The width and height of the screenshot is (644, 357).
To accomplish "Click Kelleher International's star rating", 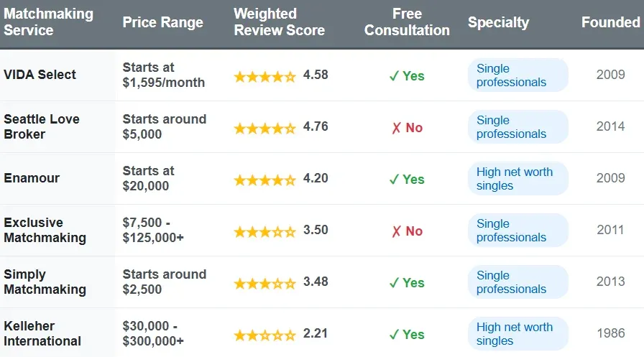I will [x=264, y=335].
